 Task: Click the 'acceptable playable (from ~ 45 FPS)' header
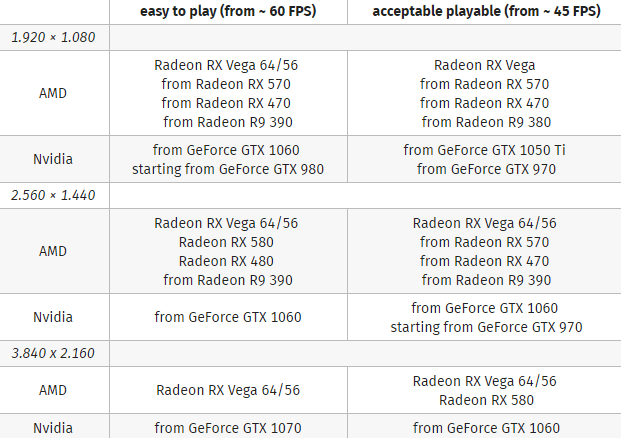(486, 11)
